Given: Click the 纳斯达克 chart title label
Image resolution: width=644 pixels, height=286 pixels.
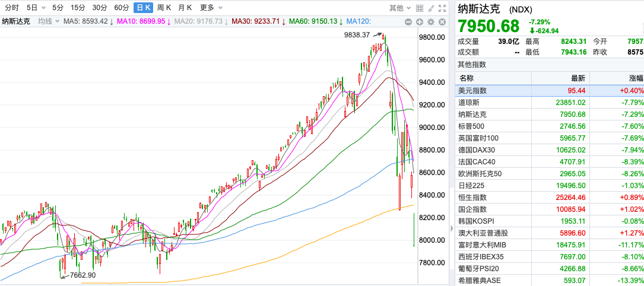Looking at the screenshot, I should click(16, 21).
